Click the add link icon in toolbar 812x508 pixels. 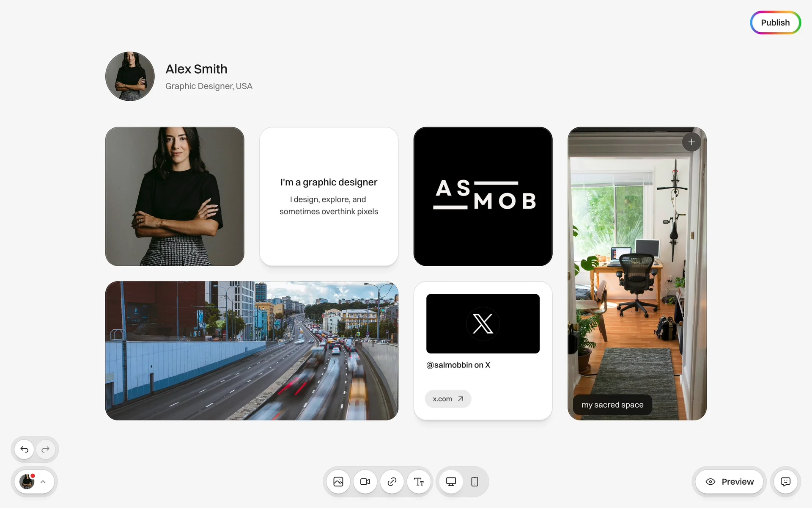click(392, 482)
